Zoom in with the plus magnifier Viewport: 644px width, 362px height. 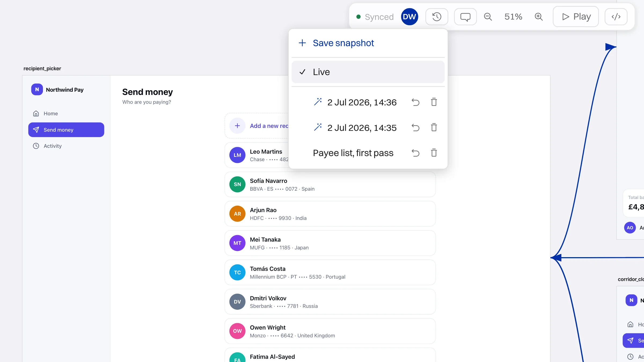539,17
